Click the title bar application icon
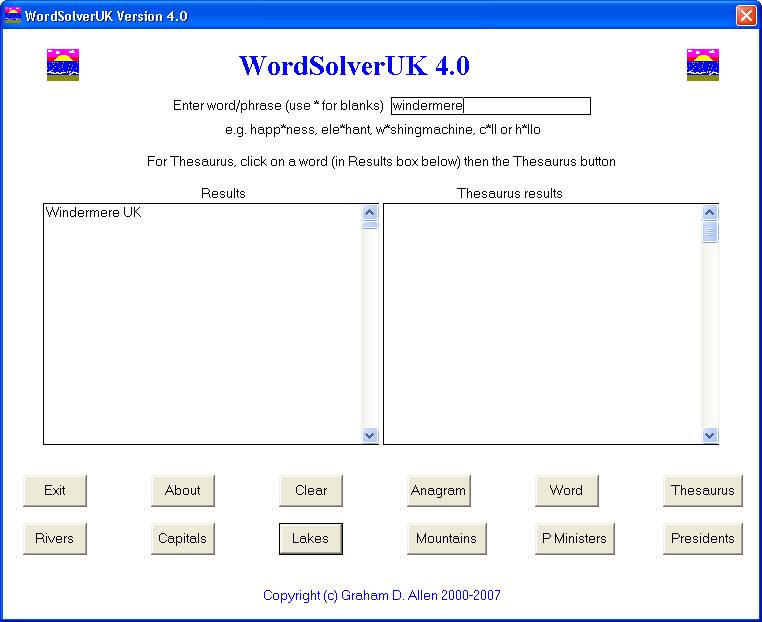762x622 pixels. point(13,15)
